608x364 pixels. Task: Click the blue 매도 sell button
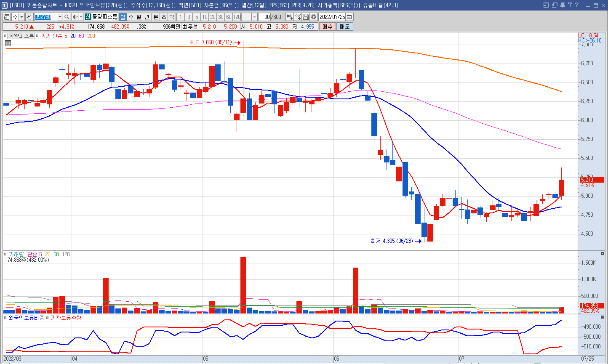click(345, 27)
